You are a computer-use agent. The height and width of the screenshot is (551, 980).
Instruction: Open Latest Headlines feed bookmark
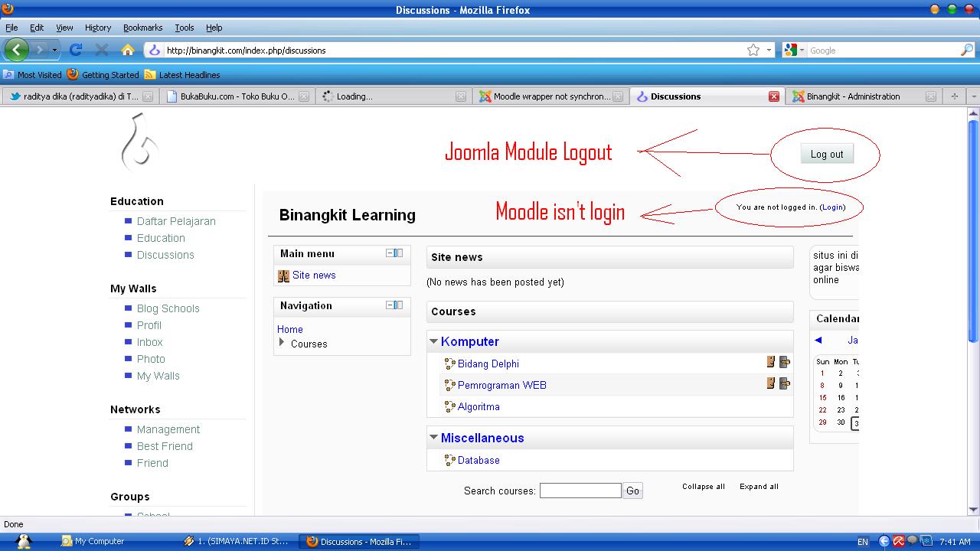pyautogui.click(x=182, y=75)
